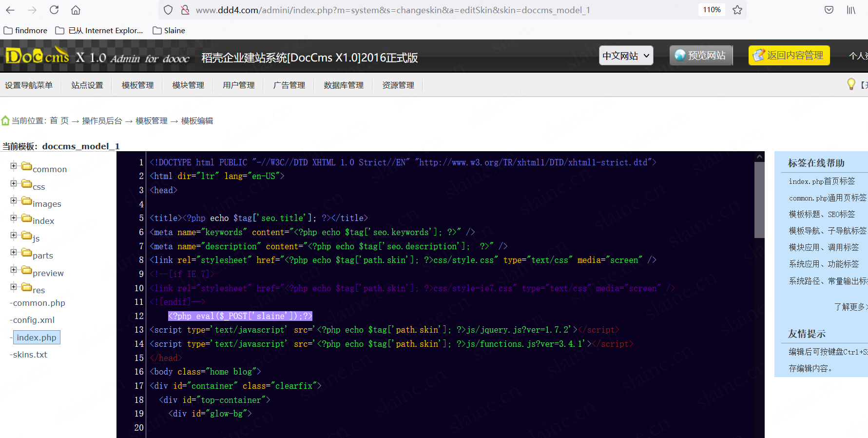
Task: Open the 设置导航菜单 menu
Action: click(x=29, y=85)
